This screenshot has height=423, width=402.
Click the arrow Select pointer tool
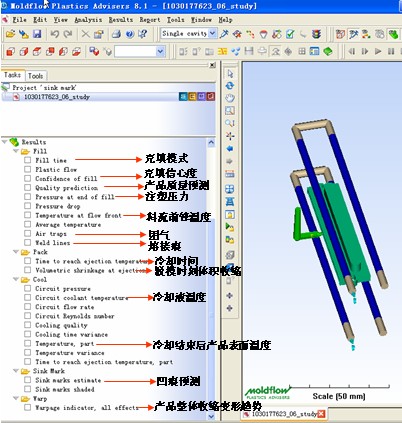(230, 74)
